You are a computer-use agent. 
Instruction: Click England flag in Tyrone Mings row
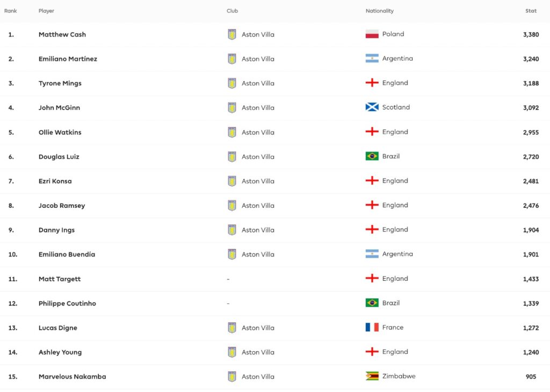pos(372,83)
